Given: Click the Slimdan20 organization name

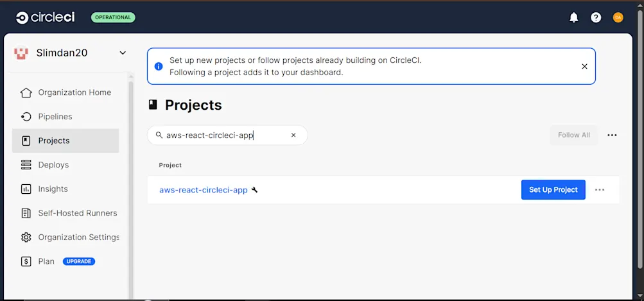Looking at the screenshot, I should tap(62, 53).
